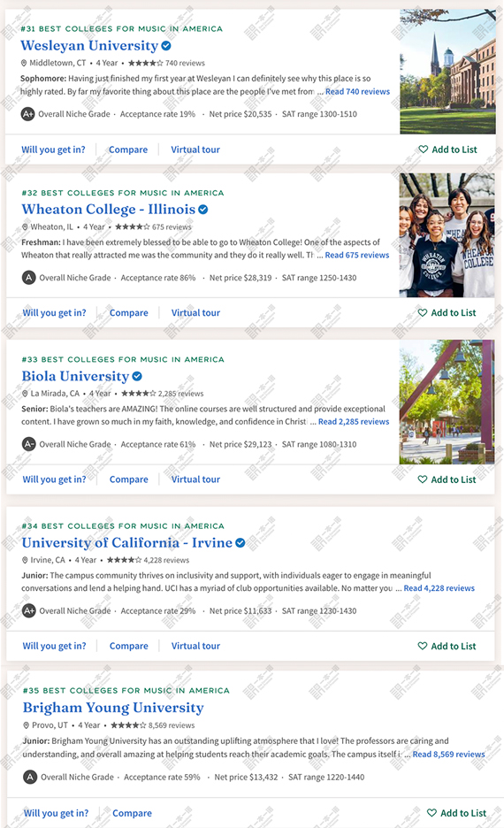Image resolution: width=504 pixels, height=828 pixels.
Task: Click verified badge next to Wesleyan University
Action: click(165, 46)
